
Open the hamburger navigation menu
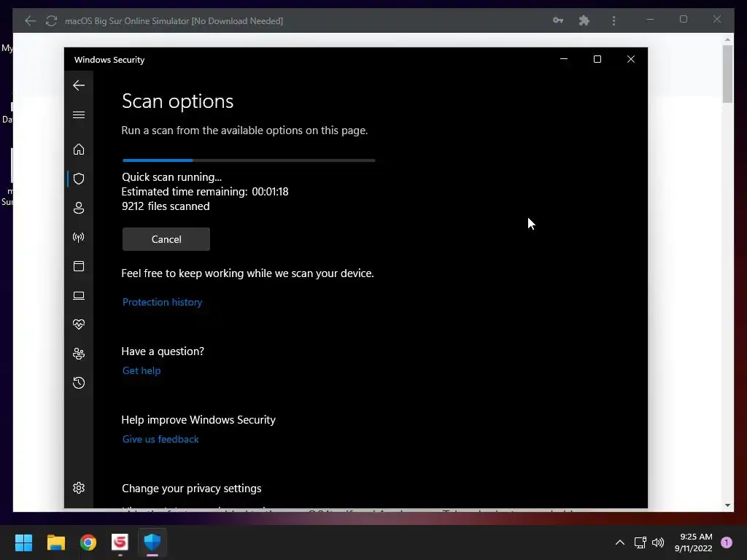tap(79, 114)
